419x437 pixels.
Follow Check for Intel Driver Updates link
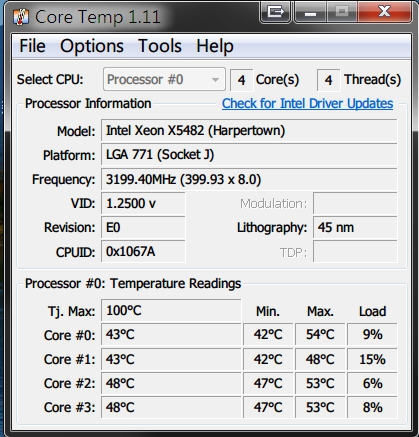307,104
